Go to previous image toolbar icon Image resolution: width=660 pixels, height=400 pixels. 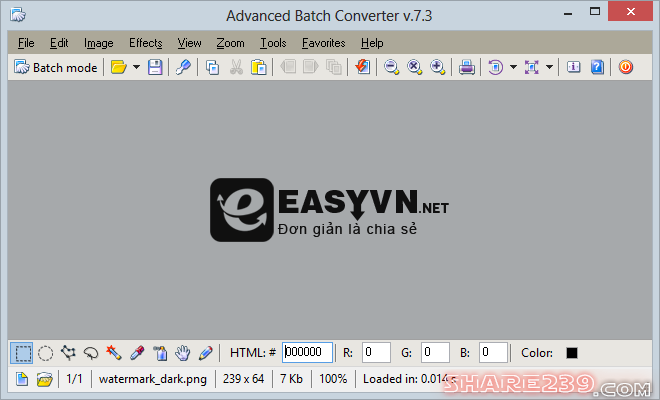[x=288, y=67]
